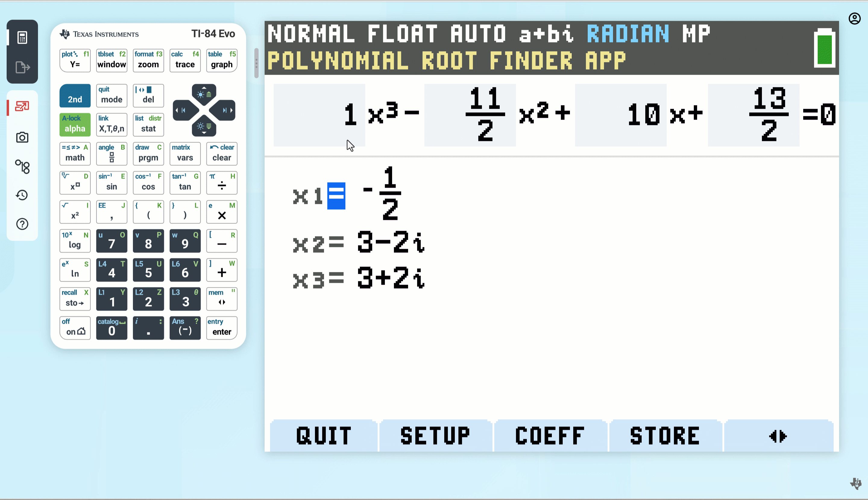Select the STORE soft key

tap(665, 436)
